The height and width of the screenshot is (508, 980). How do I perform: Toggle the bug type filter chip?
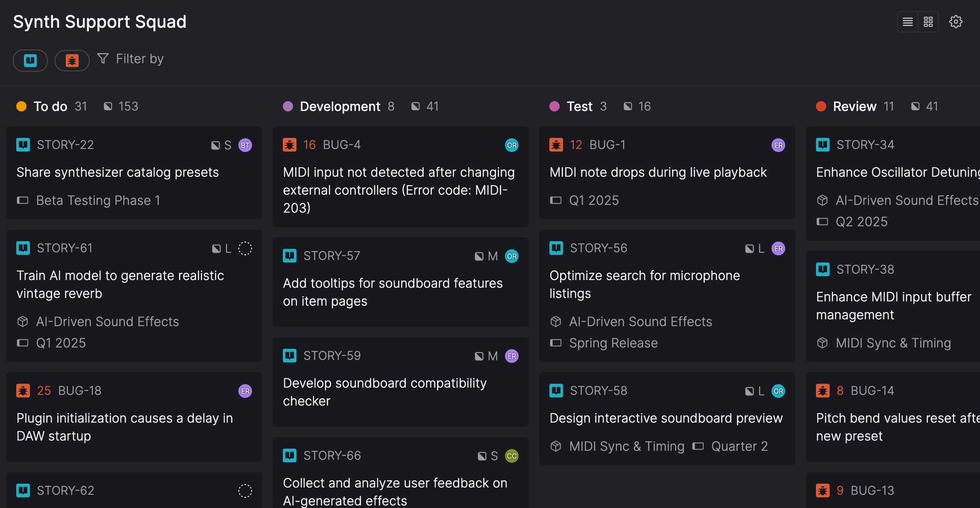(x=72, y=61)
